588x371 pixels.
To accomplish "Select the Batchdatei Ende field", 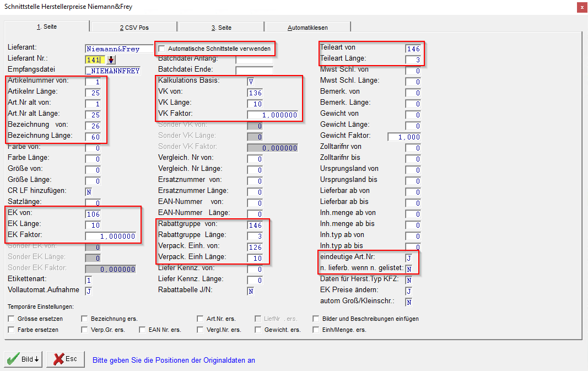I will pos(254,71).
